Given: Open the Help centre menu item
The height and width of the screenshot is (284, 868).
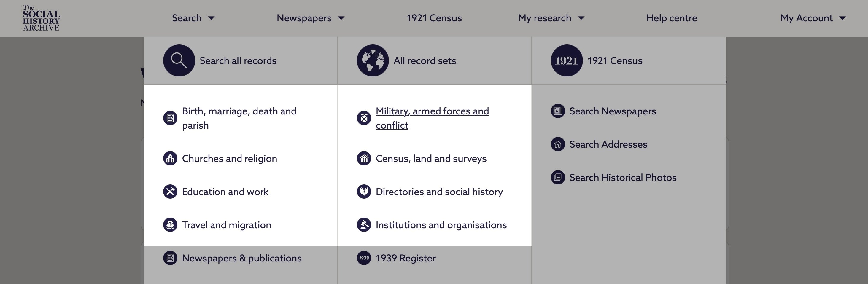Looking at the screenshot, I should point(671,18).
